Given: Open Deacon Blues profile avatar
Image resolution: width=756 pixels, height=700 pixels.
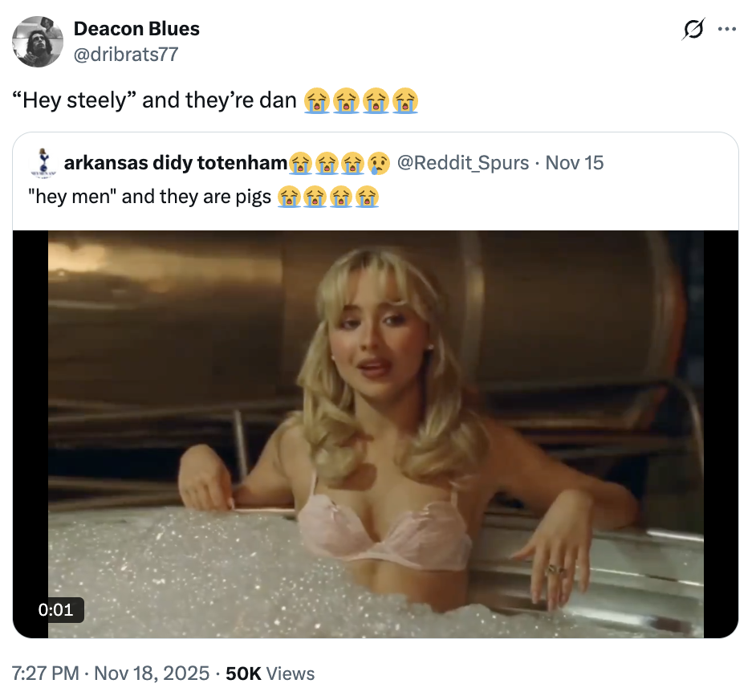Looking at the screenshot, I should pyautogui.click(x=39, y=42).
